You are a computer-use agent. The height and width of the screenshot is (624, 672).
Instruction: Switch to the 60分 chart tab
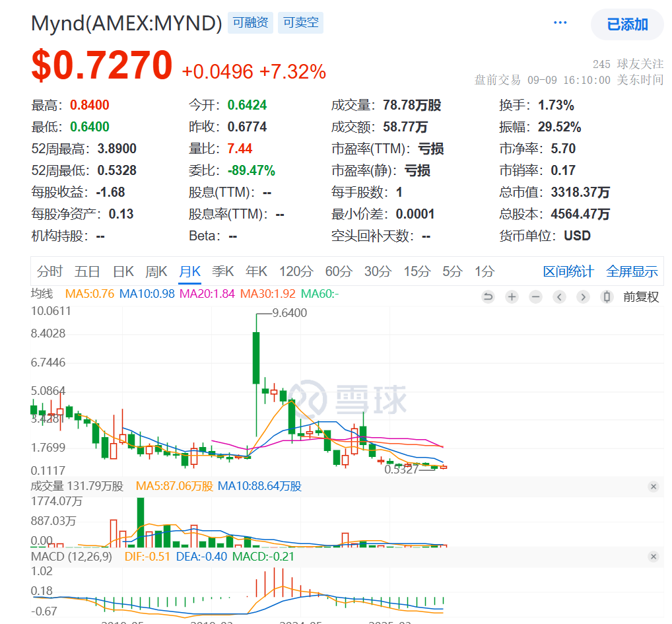[x=339, y=271]
